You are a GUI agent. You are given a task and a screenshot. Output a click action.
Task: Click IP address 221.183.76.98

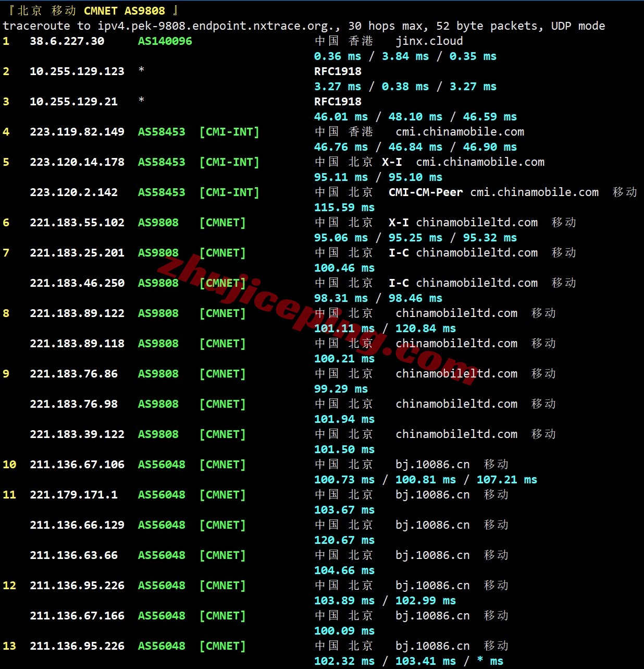coord(73,404)
